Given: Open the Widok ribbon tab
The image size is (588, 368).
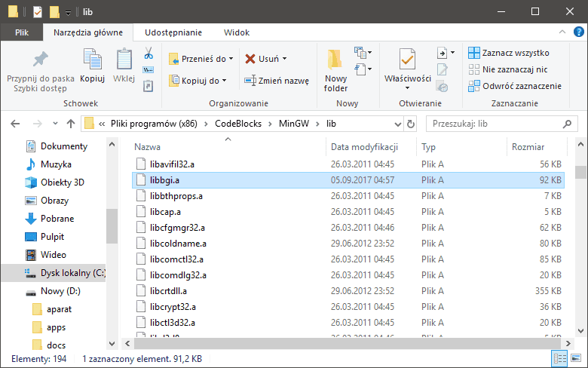Looking at the screenshot, I should 236,32.
